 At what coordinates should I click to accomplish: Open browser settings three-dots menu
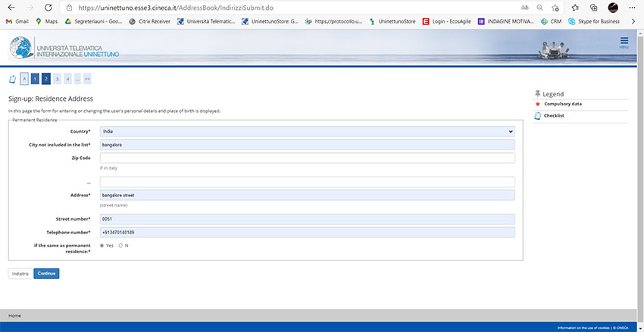[x=633, y=7]
